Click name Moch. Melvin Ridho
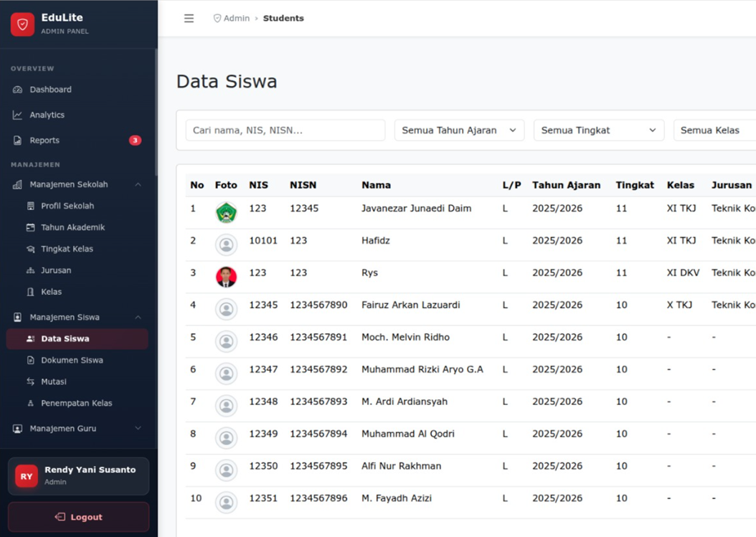The width and height of the screenshot is (756, 537). pos(405,338)
